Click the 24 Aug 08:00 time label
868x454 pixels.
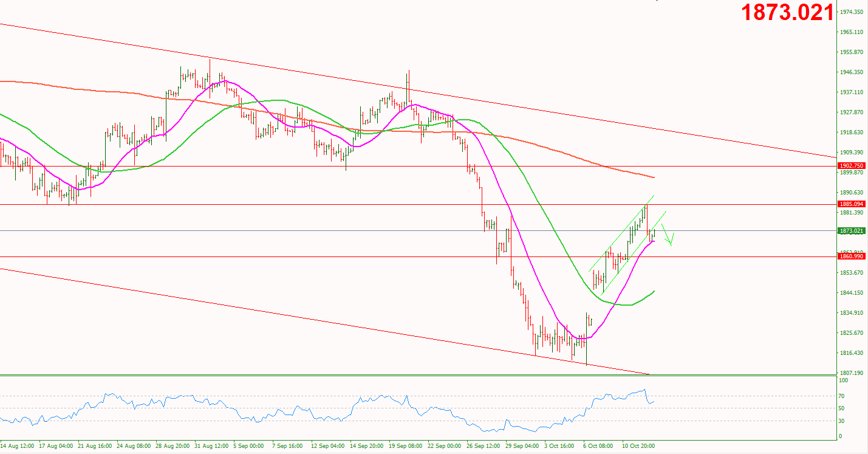pyautogui.click(x=135, y=446)
